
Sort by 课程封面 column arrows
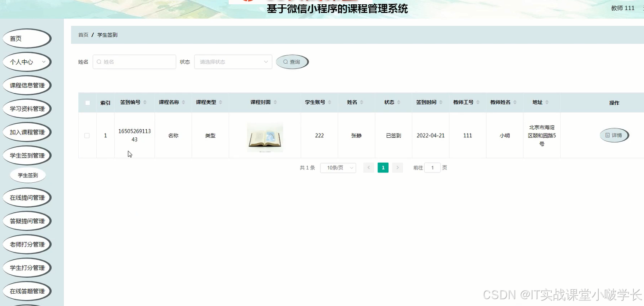click(x=275, y=103)
